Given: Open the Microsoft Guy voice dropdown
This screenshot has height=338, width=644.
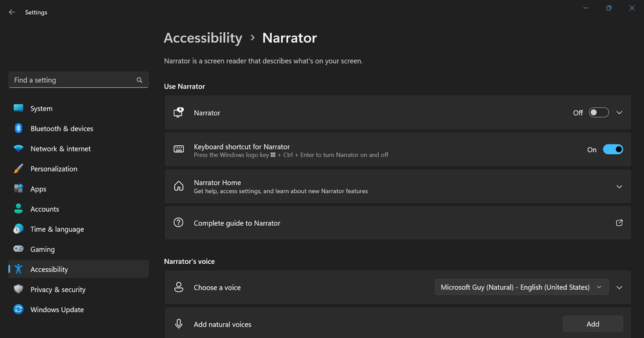Looking at the screenshot, I should click(x=521, y=288).
